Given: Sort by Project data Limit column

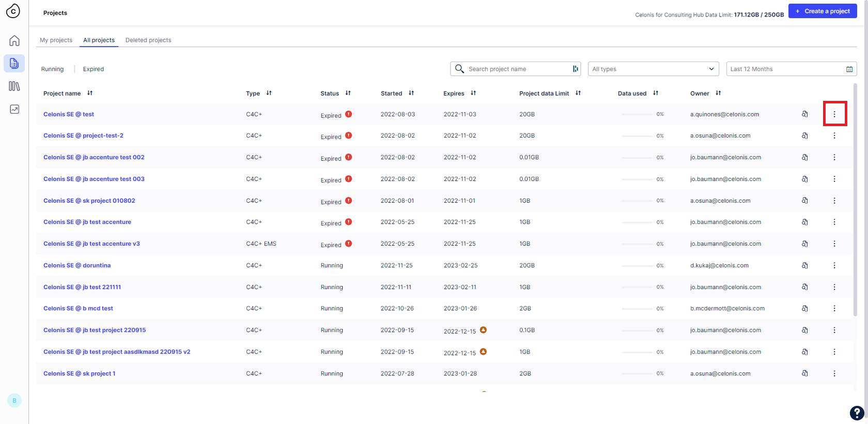Looking at the screenshot, I should [578, 93].
